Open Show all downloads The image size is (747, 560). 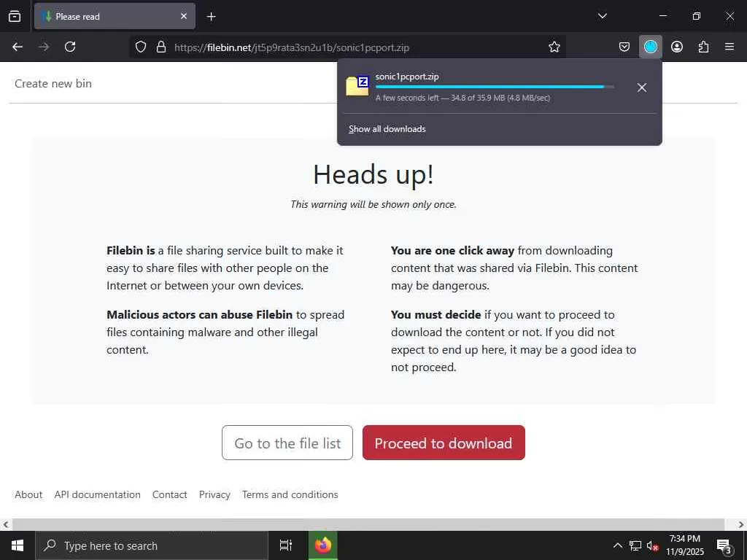coord(387,129)
